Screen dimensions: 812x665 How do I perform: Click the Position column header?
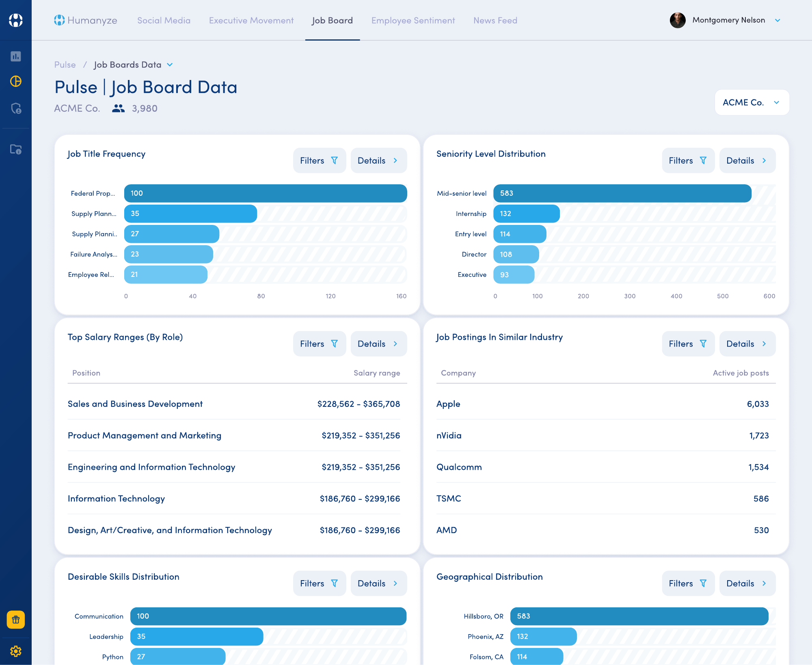click(86, 373)
